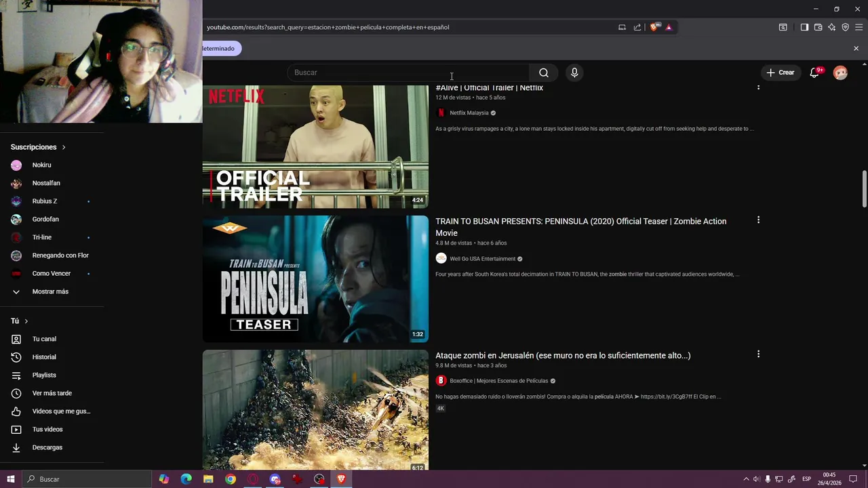Open YouTube notifications bell
Image resolution: width=868 pixels, height=488 pixels.
click(814, 73)
